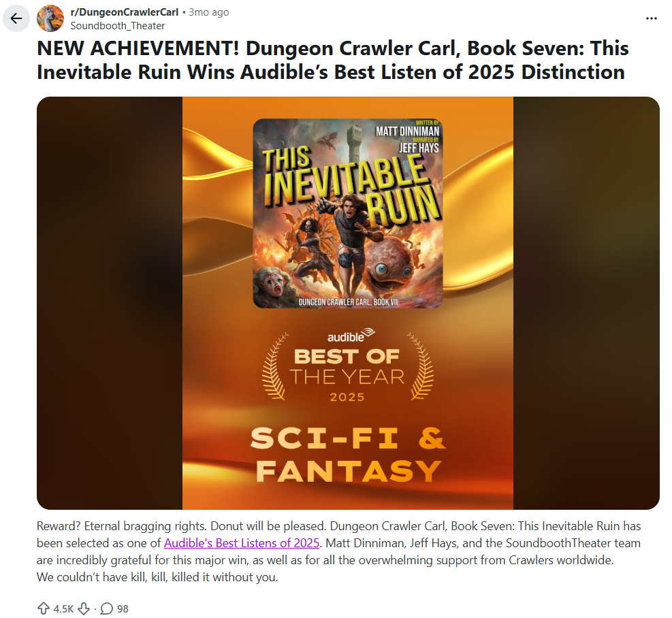672x618 pixels.
Task: Open the comments bubble icon
Action: [x=106, y=608]
